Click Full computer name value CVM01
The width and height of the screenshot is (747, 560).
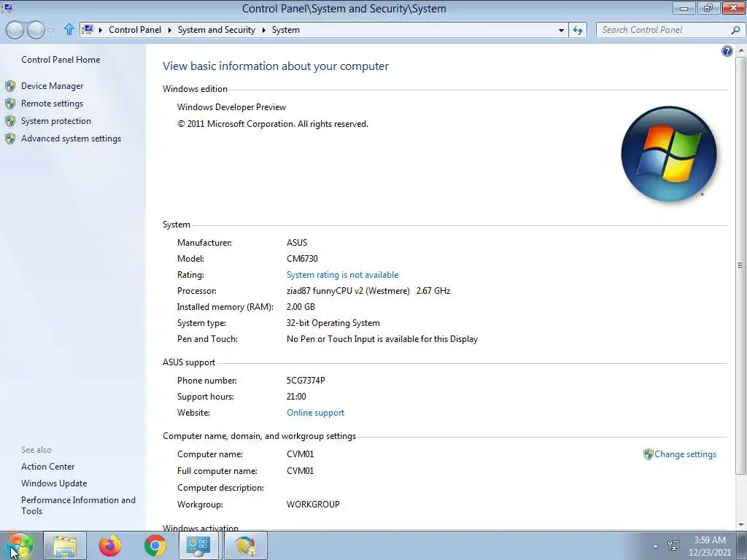coord(300,471)
